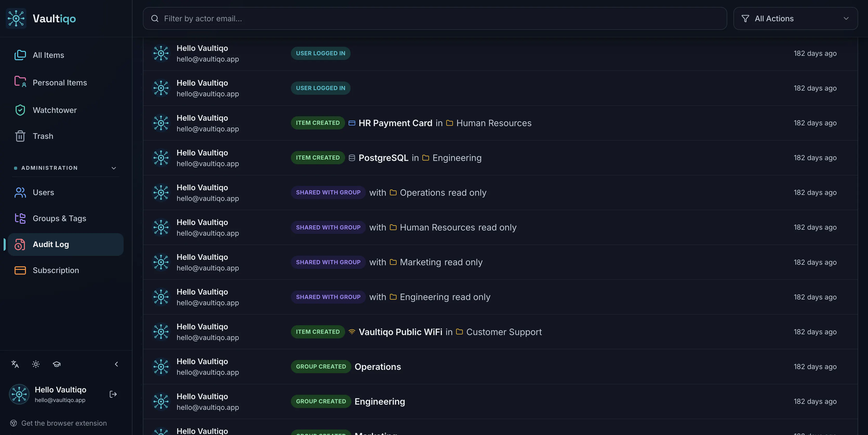Click the language translation icon

pos(15,364)
